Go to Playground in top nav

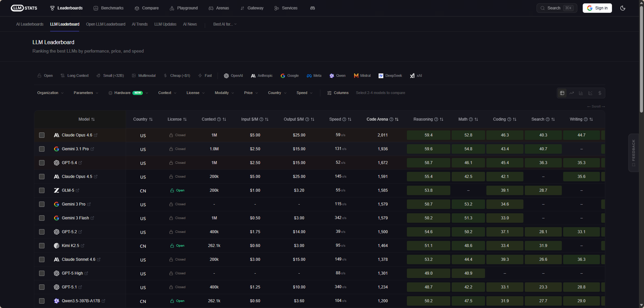tap(184, 8)
